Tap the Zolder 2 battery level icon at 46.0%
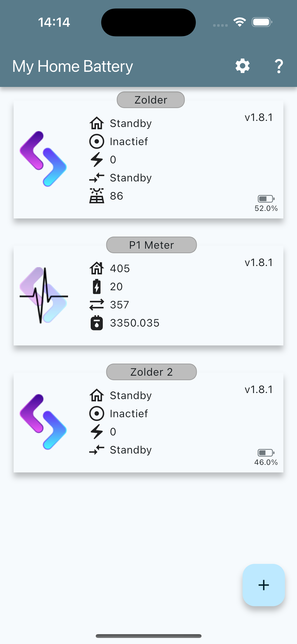This screenshot has width=297, height=644. tap(266, 453)
